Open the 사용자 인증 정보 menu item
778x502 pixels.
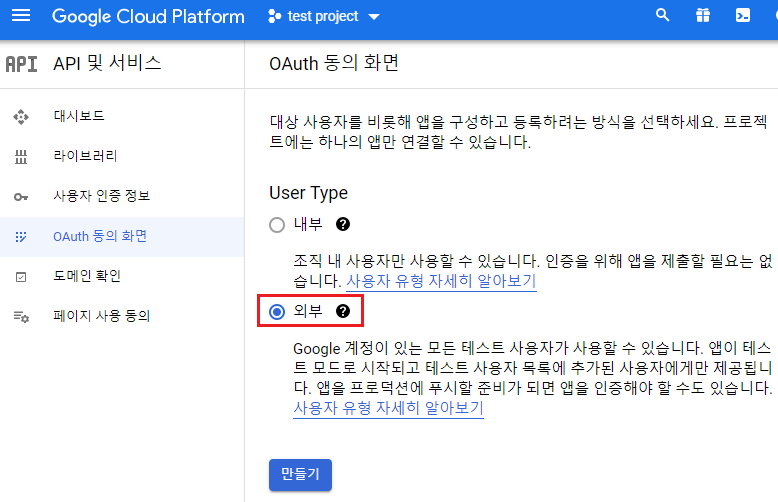click(x=122, y=196)
